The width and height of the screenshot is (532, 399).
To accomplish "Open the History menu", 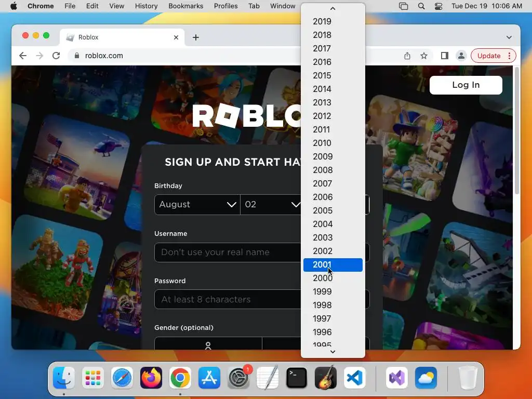I will tap(146, 6).
